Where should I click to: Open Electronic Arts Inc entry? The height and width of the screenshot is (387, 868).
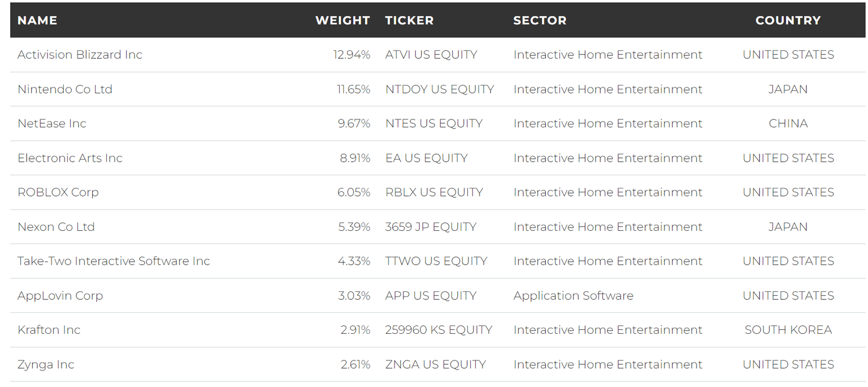pos(70,158)
